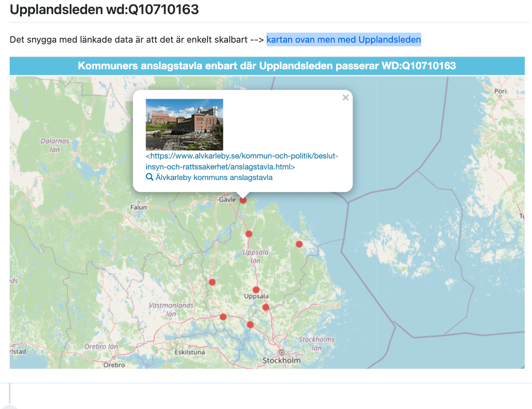The height and width of the screenshot is (409, 532).
Task: Click the 'Upplandsleden wd:Q10710163' heading
Action: click(104, 9)
